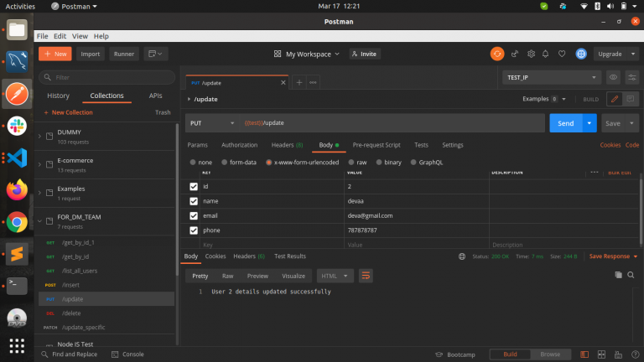Image resolution: width=644 pixels, height=362 pixels.
Task: Toggle the sidebar icon in status bar
Action: tap(584, 354)
